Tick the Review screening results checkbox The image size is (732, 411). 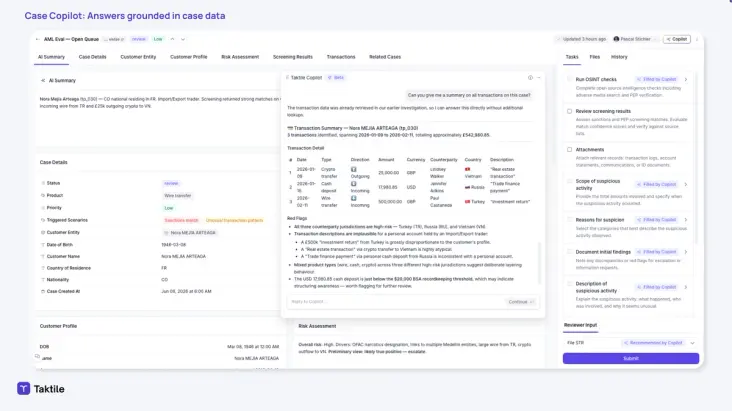point(569,111)
